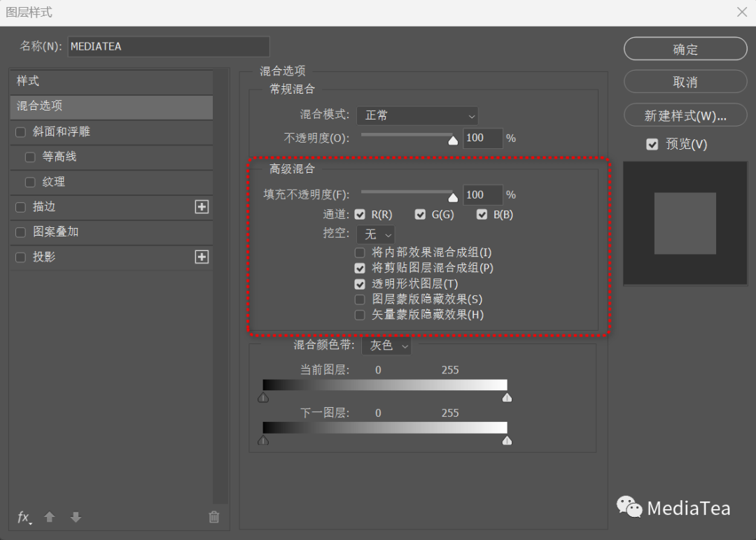Click black stop of 下一图层 gradient
Screen dimensions: 756x540
(x=263, y=440)
